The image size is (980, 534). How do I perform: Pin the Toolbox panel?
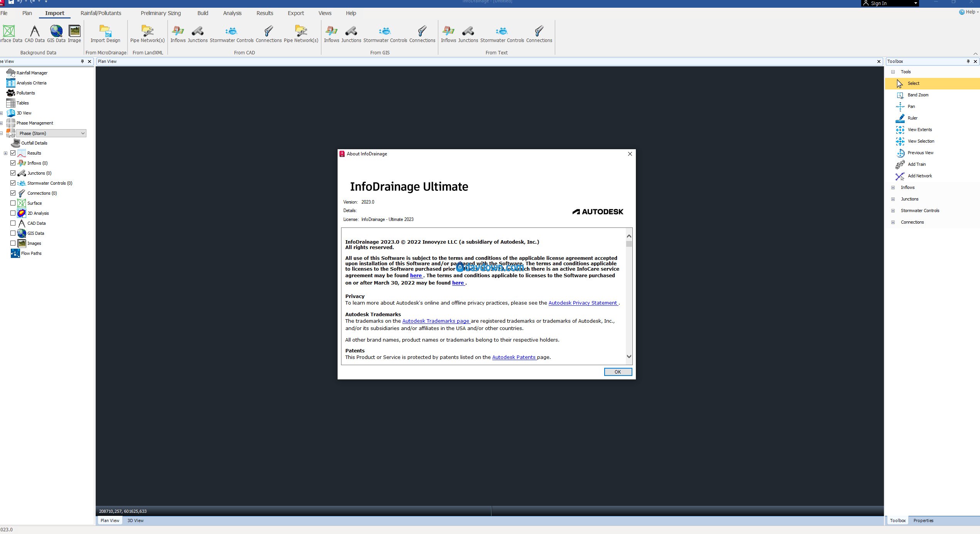point(968,61)
